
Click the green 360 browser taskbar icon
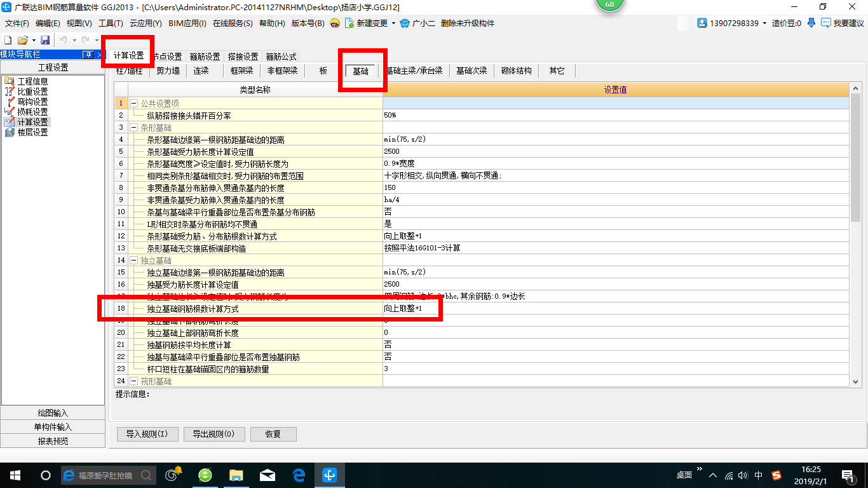pyautogui.click(x=205, y=475)
